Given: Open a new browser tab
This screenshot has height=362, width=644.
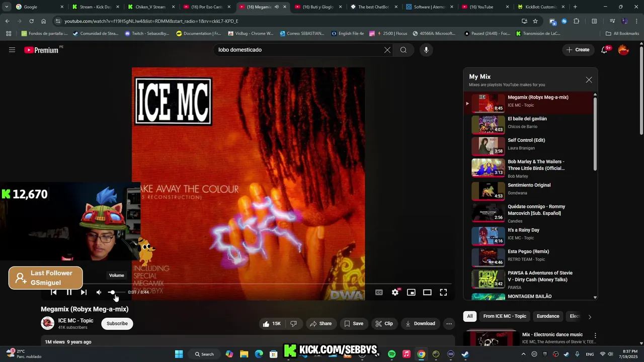Looking at the screenshot, I should [575, 7].
